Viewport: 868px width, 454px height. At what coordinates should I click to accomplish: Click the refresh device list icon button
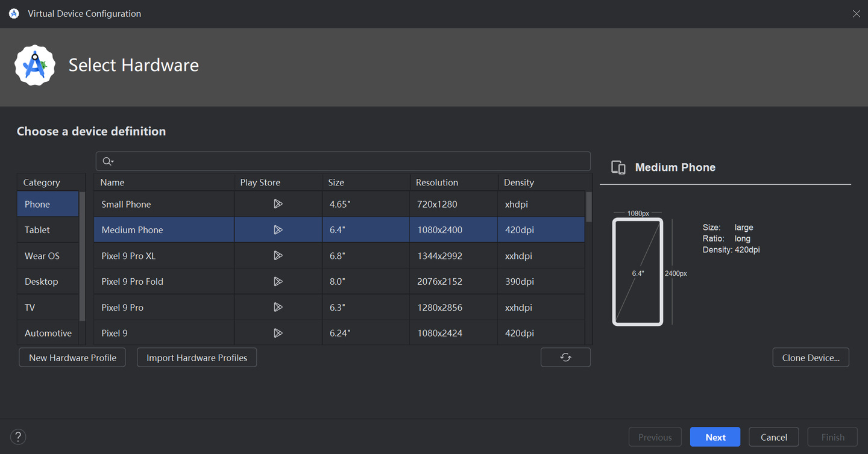coord(565,357)
